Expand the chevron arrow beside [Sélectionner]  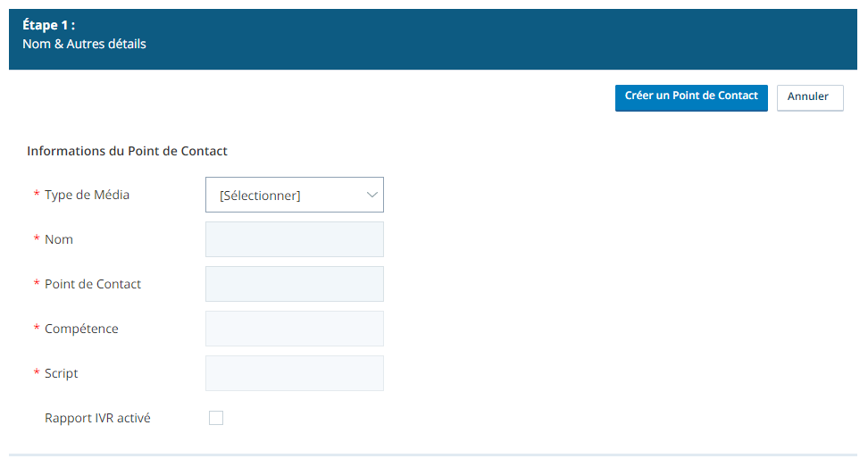pos(372,195)
